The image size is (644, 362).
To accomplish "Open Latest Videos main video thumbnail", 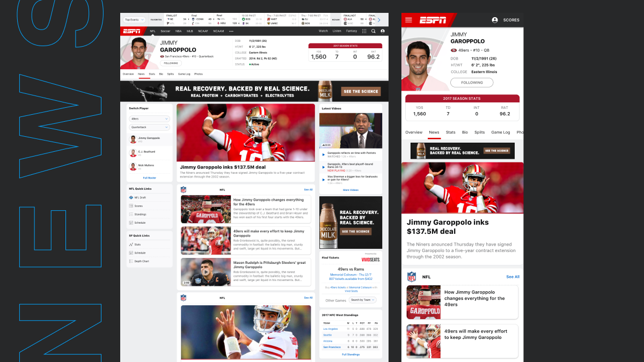I will (350, 131).
